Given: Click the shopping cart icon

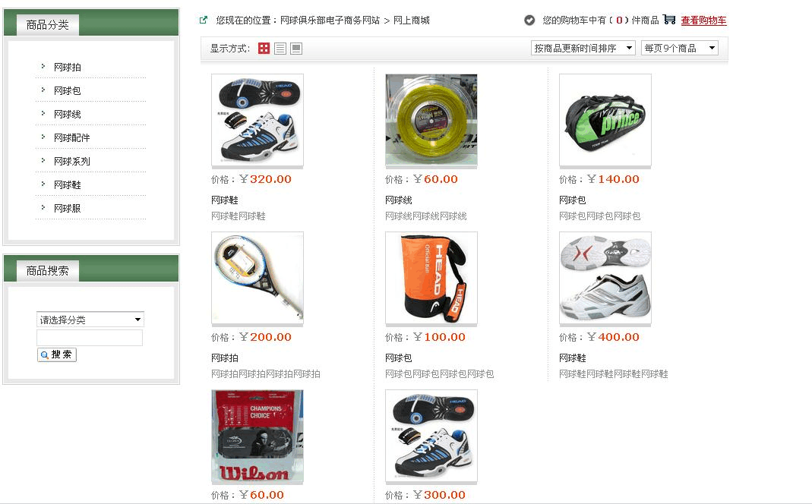Looking at the screenshot, I should 669,20.
